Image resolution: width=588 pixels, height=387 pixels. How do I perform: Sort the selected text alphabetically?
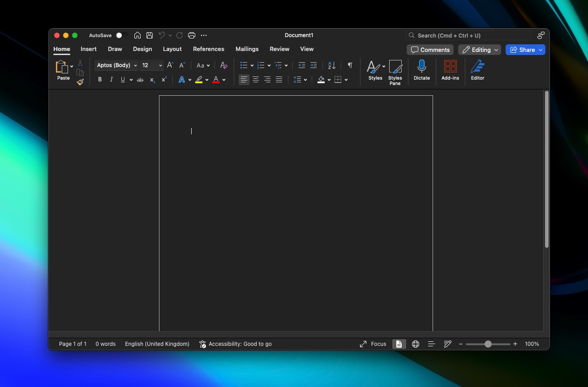(x=330, y=65)
